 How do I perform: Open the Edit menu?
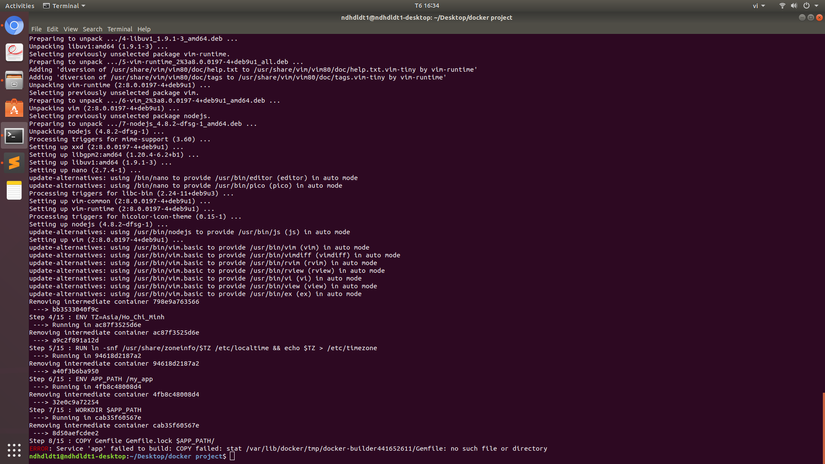52,29
